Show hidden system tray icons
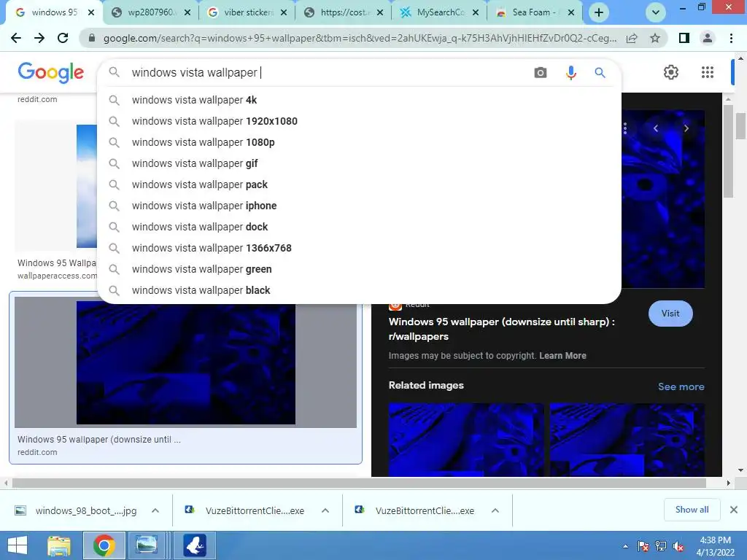The width and height of the screenshot is (747, 560). click(x=625, y=546)
